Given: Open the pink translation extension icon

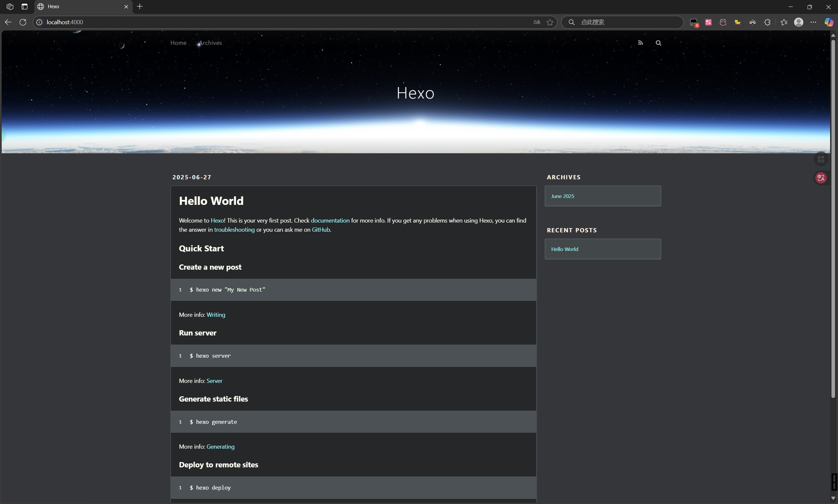Looking at the screenshot, I should point(708,22).
